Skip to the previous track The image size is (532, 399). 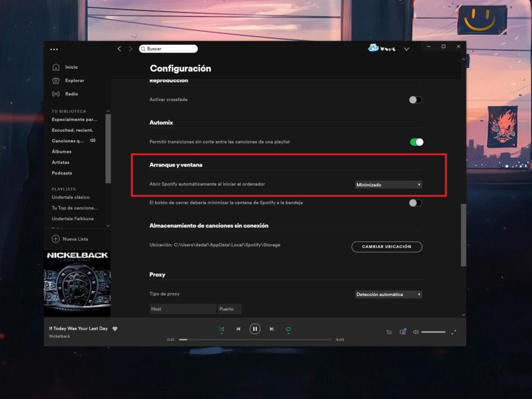(x=238, y=329)
